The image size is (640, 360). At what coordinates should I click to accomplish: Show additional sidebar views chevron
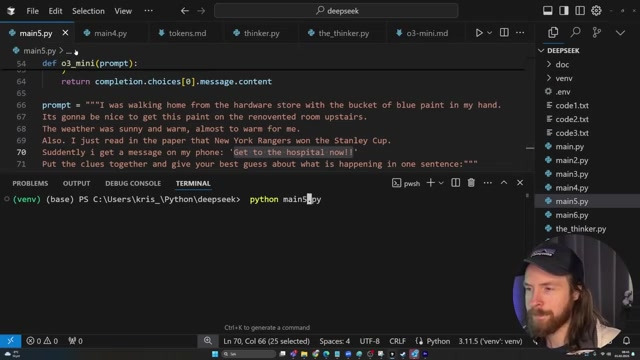(x=620, y=33)
